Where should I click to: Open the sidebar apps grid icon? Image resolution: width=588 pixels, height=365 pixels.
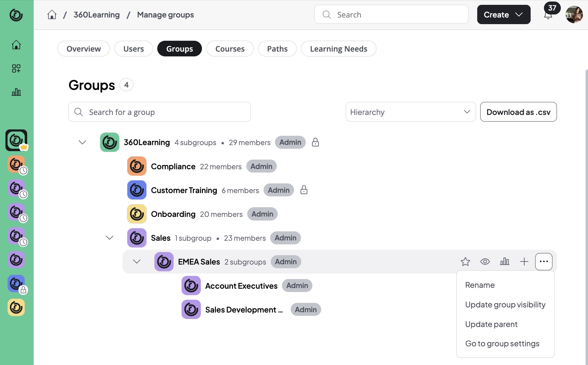(x=16, y=68)
